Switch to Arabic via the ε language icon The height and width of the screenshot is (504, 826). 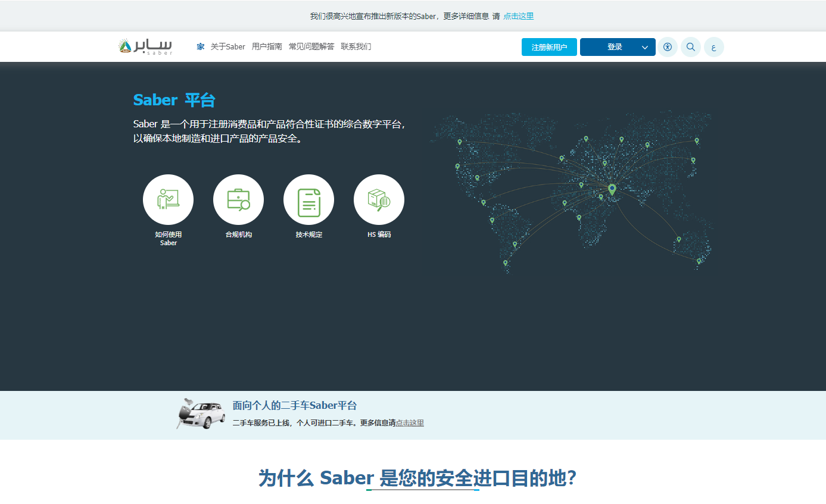tap(713, 46)
